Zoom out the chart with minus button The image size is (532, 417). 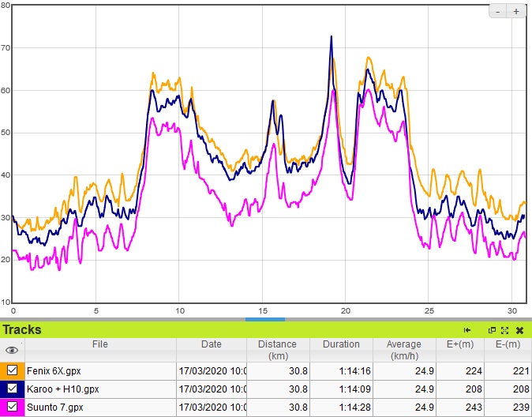pos(499,11)
